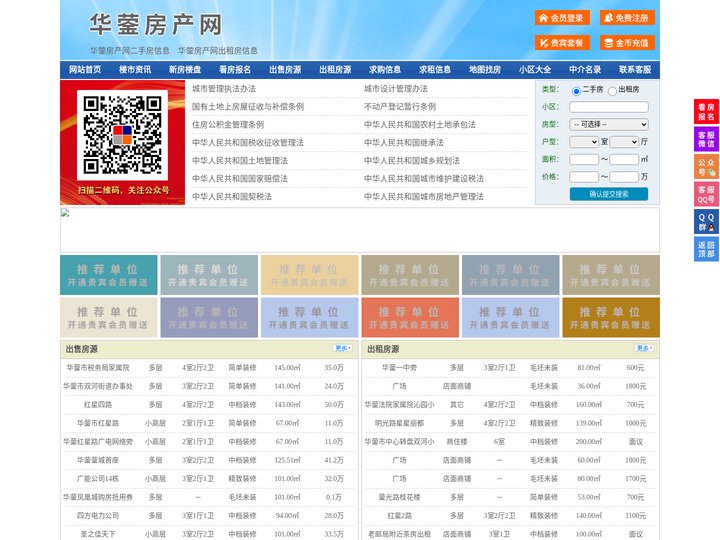Open the 房型 dropdown

coord(609,124)
